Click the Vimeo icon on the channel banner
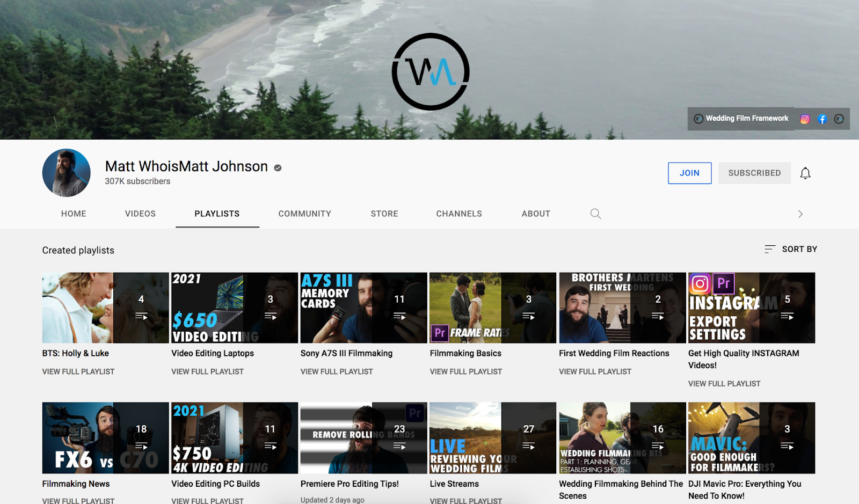 point(839,119)
